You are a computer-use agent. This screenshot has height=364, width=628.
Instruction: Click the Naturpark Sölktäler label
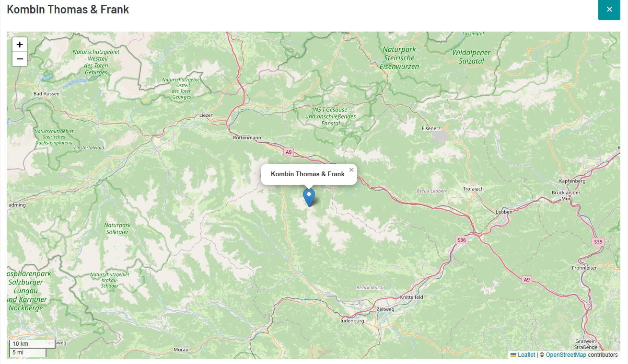point(117,228)
